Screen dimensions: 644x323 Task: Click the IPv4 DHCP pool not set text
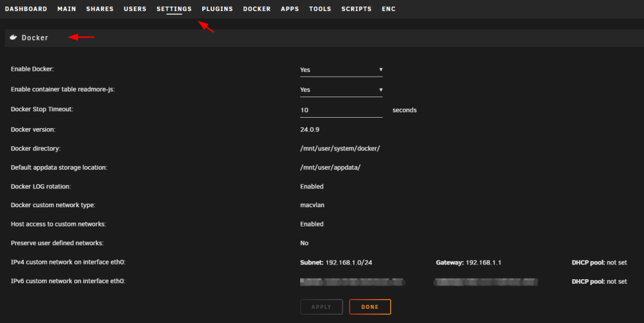tap(599, 263)
